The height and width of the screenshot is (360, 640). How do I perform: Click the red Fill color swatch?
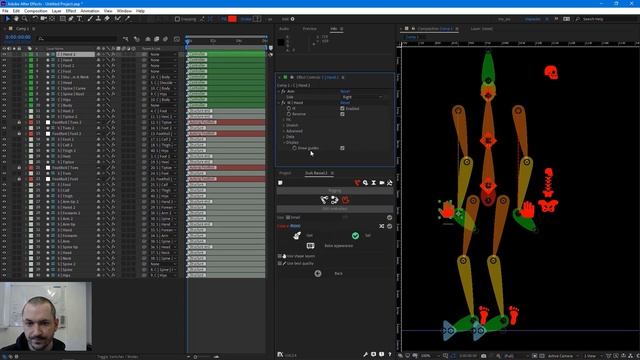tap(232, 19)
